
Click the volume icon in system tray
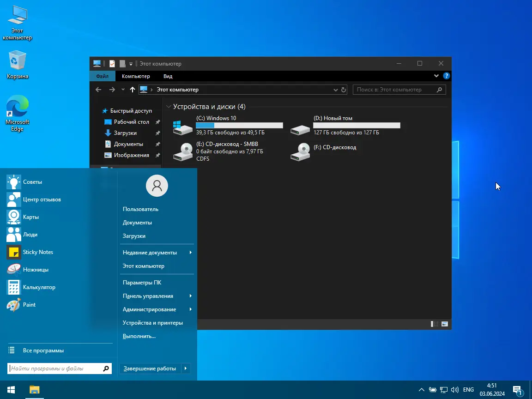tap(454, 390)
